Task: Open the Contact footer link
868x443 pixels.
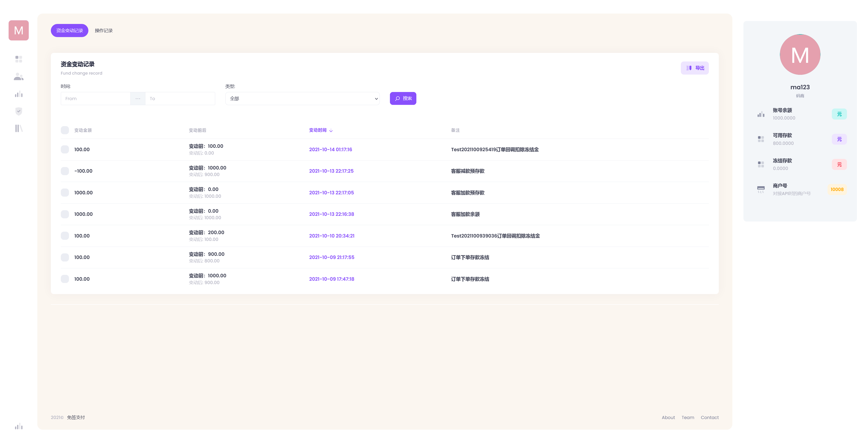Action: click(x=710, y=417)
